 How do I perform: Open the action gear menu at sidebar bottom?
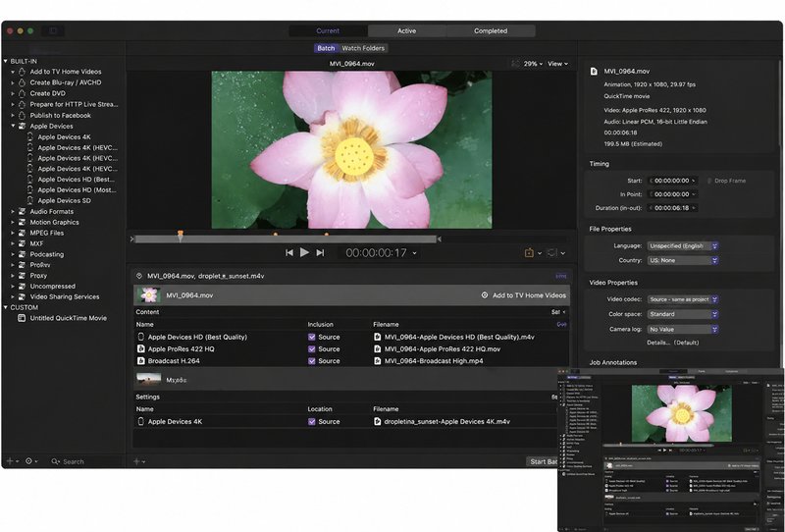[31, 461]
